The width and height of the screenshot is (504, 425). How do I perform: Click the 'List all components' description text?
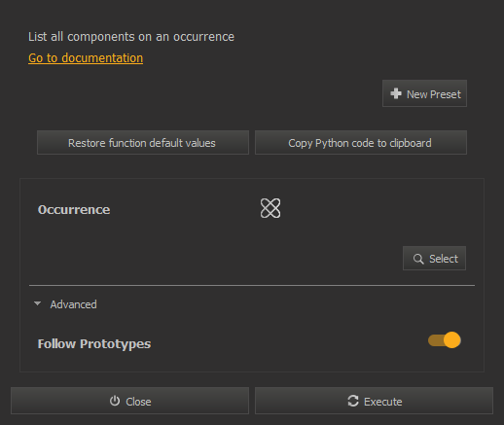[x=131, y=37]
